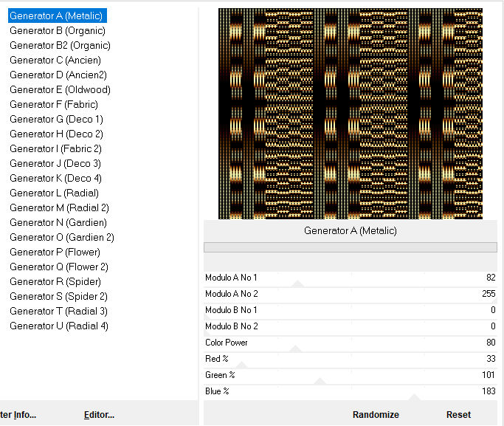Open the Editor... button
This screenshot has width=504, height=426.
(99, 415)
